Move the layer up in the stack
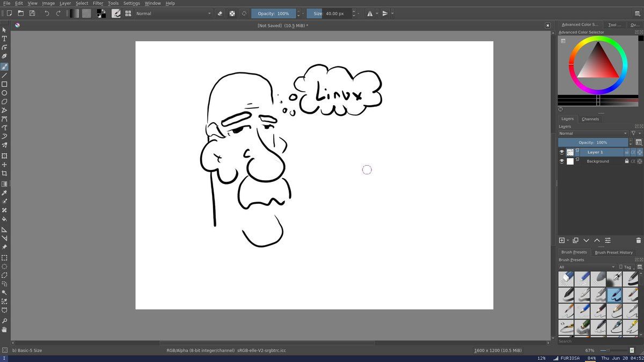Viewport: 644px width, 362px height. pyautogui.click(x=597, y=241)
